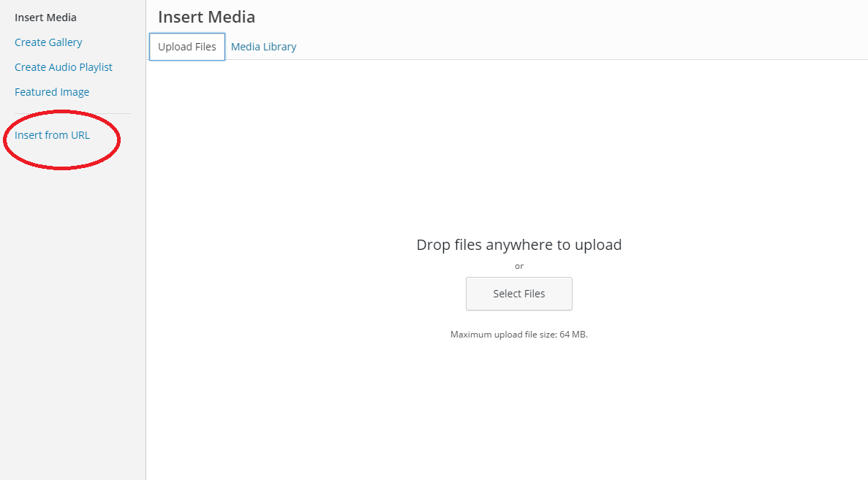Image resolution: width=868 pixels, height=480 pixels.
Task: Click the Select Files button
Action: 518,294
